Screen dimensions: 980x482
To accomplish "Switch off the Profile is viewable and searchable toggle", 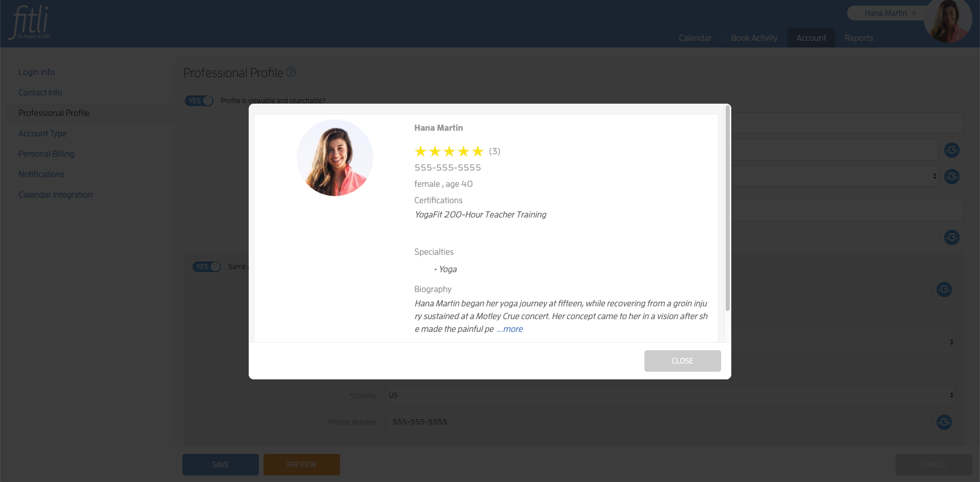I will click(199, 101).
